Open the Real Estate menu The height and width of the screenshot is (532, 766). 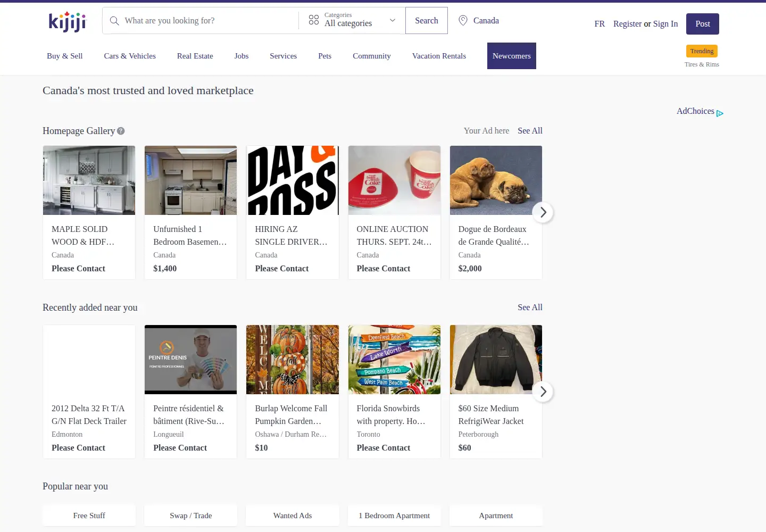(x=195, y=56)
